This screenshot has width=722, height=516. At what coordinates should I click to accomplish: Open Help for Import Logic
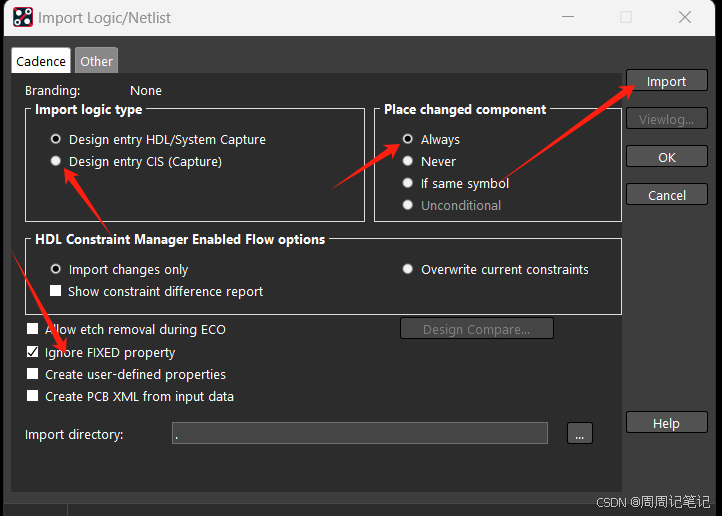pyautogui.click(x=666, y=423)
